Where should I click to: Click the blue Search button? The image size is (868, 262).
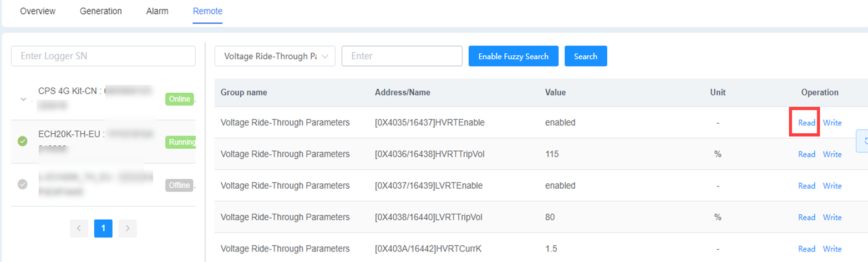pos(586,56)
